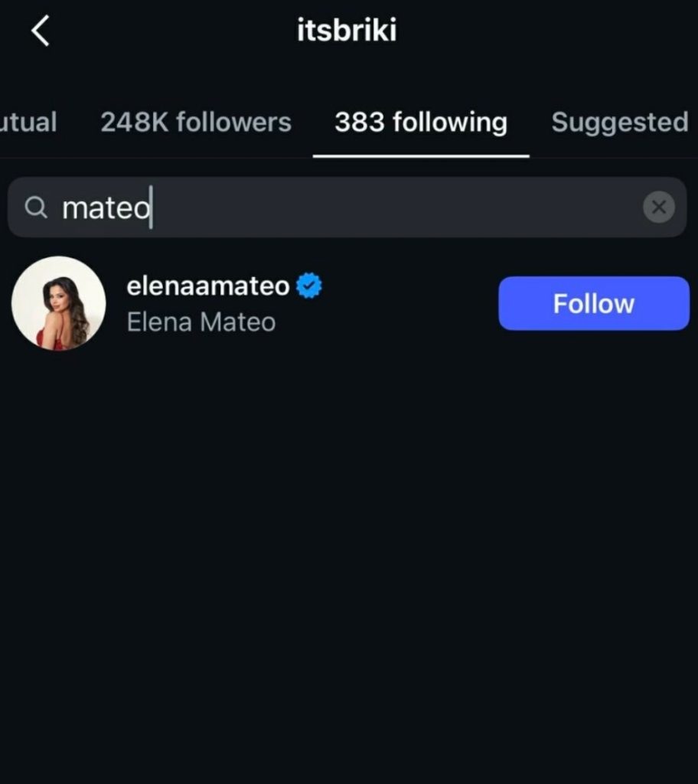Click empty header space right of itsbriki
This screenshot has height=784, width=698.
coord(551,31)
